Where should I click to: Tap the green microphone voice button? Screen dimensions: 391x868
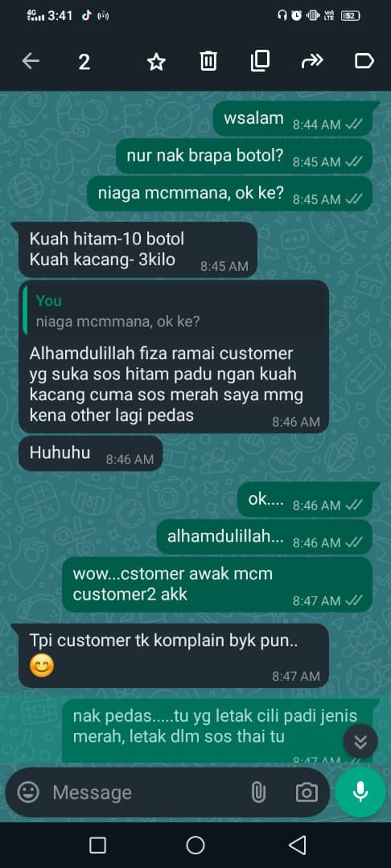tap(360, 792)
